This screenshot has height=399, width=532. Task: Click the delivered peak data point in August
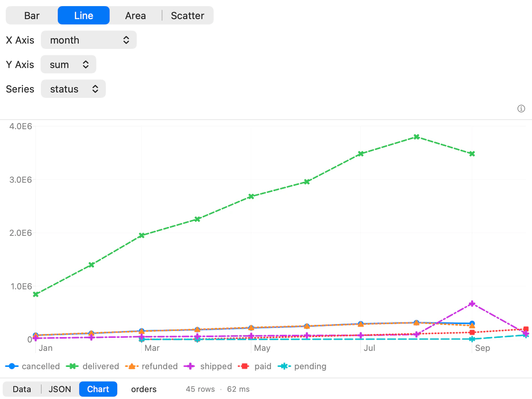(x=417, y=137)
